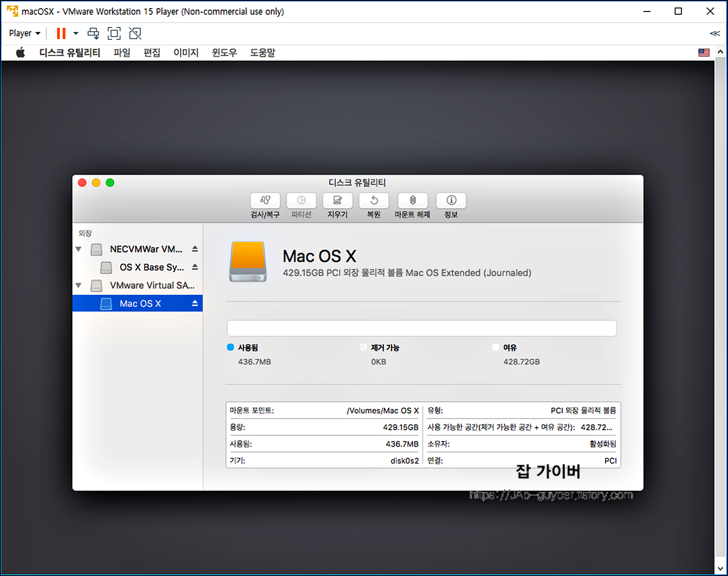Select the NECVMWar VM... disk row
Screen dimensions: 728x576
(138, 249)
